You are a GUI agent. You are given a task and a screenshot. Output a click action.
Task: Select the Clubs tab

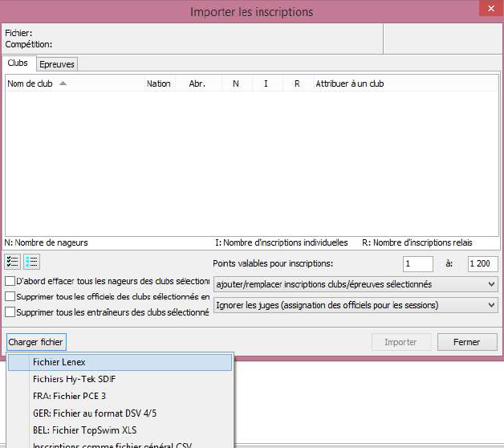tap(18, 63)
